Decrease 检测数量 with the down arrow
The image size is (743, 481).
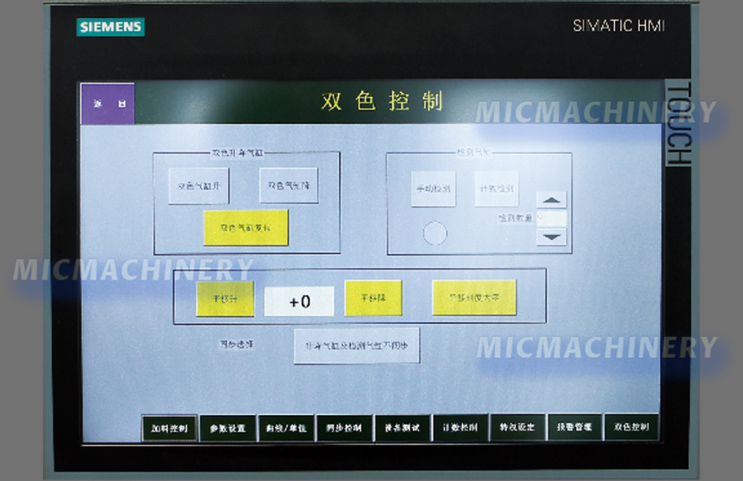(x=551, y=236)
